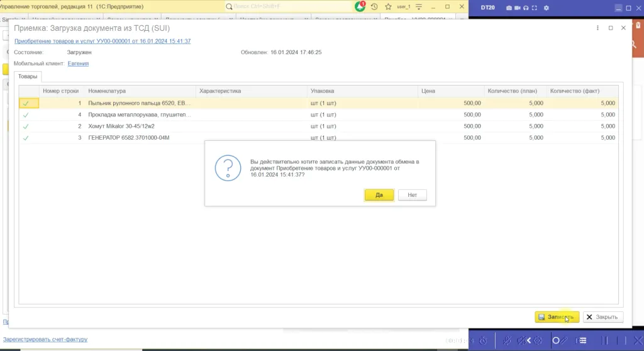
Task: Click the Количество (факт) column header
Action: tap(582, 91)
